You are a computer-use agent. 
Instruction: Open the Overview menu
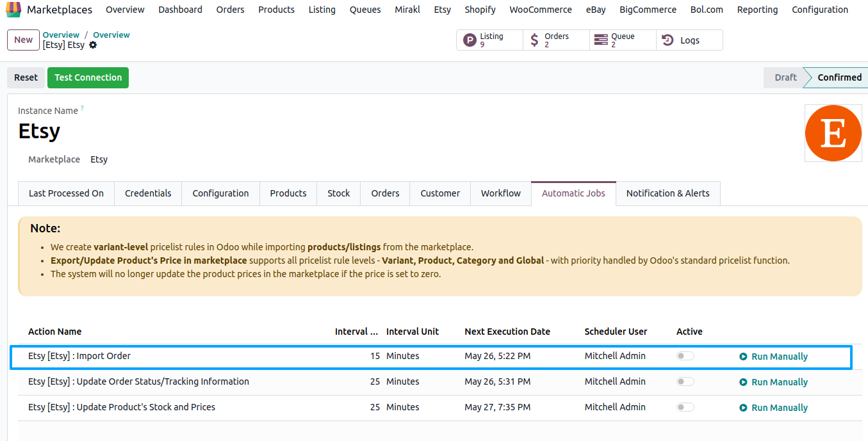coord(125,10)
